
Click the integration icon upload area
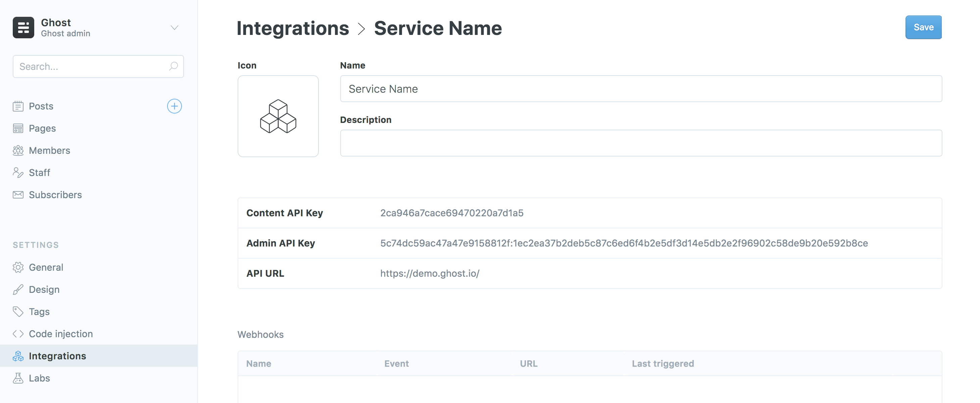[278, 116]
